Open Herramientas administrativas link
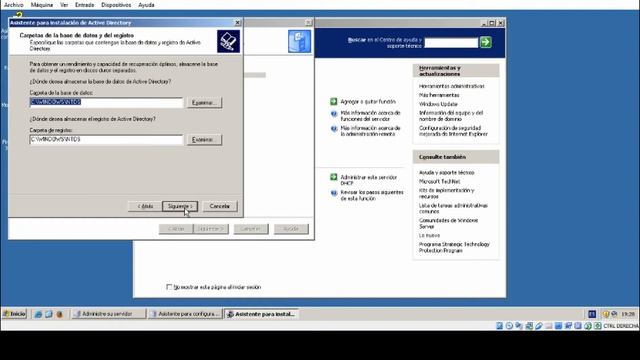 pyautogui.click(x=451, y=86)
